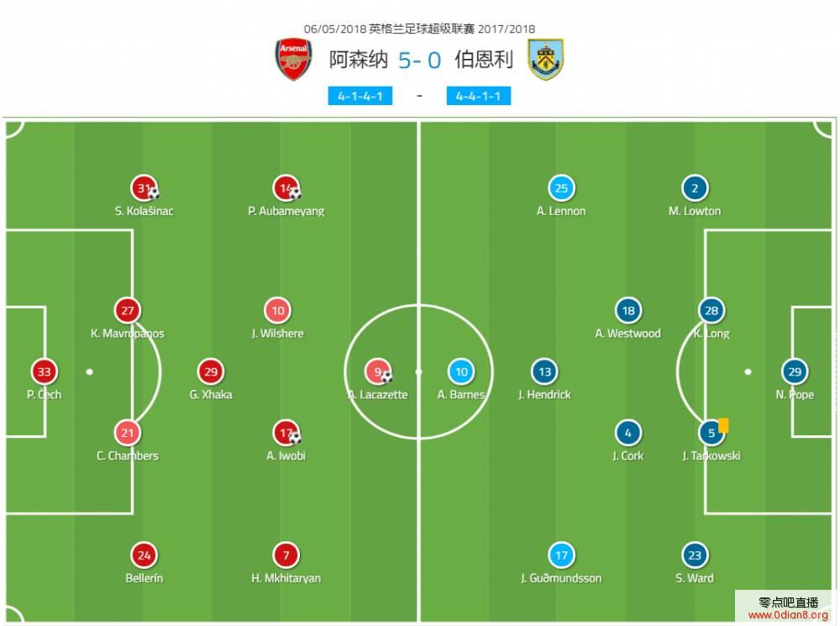Click A. Barnes number 10 marker
The height and width of the screenshot is (626, 840).
coord(461,371)
